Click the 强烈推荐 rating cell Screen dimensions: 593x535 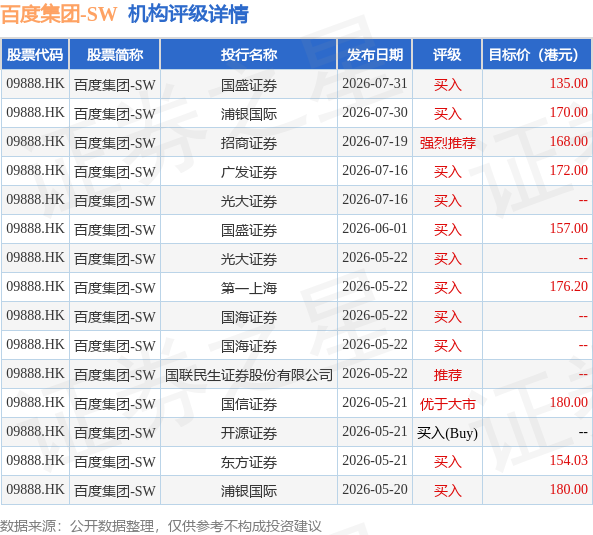447,143
